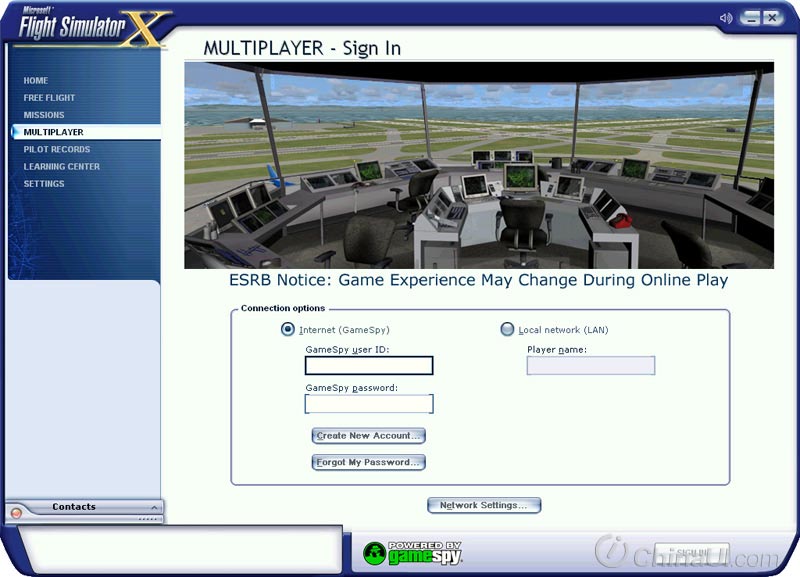The height and width of the screenshot is (577, 800).
Task: Open the Missions section
Action: [44, 115]
